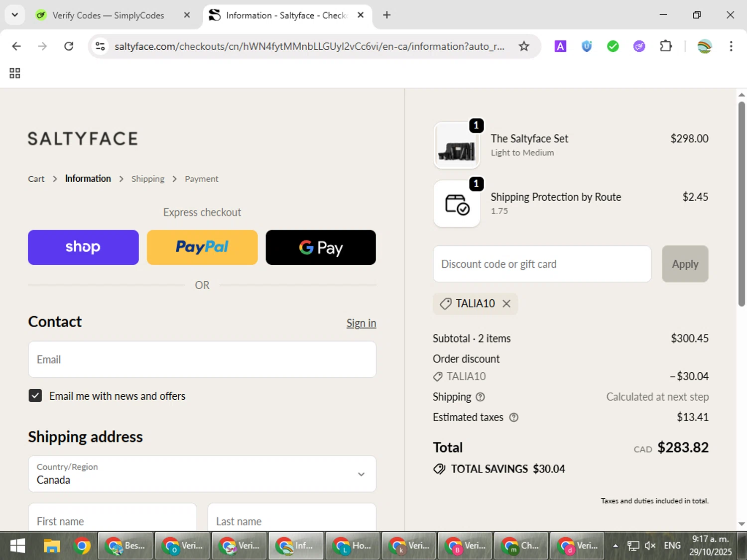Click TOTAL SAVINGS $30.04 text

[x=508, y=469]
